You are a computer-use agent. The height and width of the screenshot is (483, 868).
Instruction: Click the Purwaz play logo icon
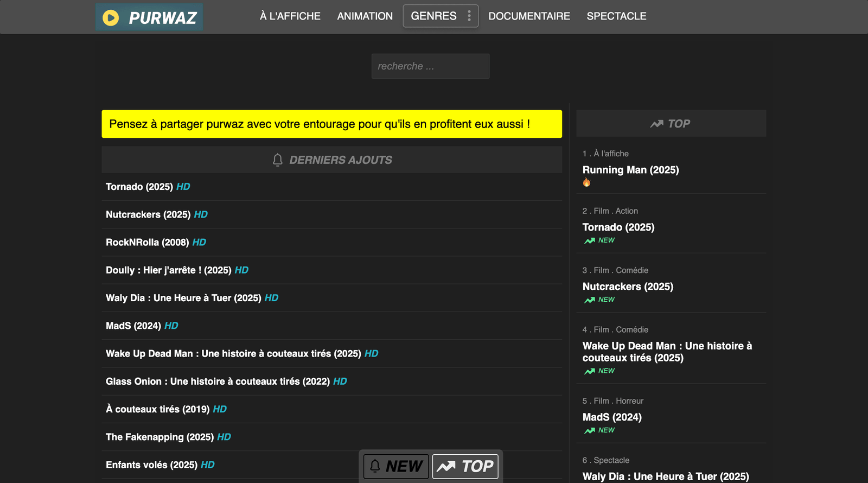tap(111, 18)
